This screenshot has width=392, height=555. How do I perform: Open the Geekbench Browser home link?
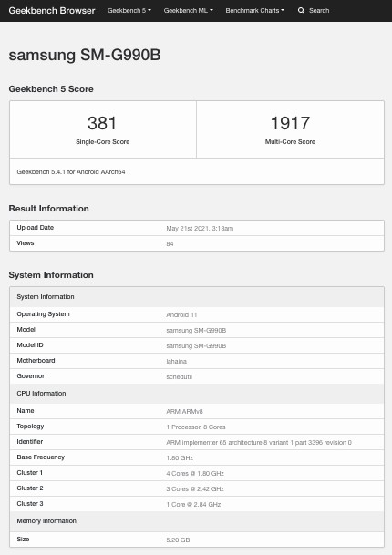(x=52, y=11)
